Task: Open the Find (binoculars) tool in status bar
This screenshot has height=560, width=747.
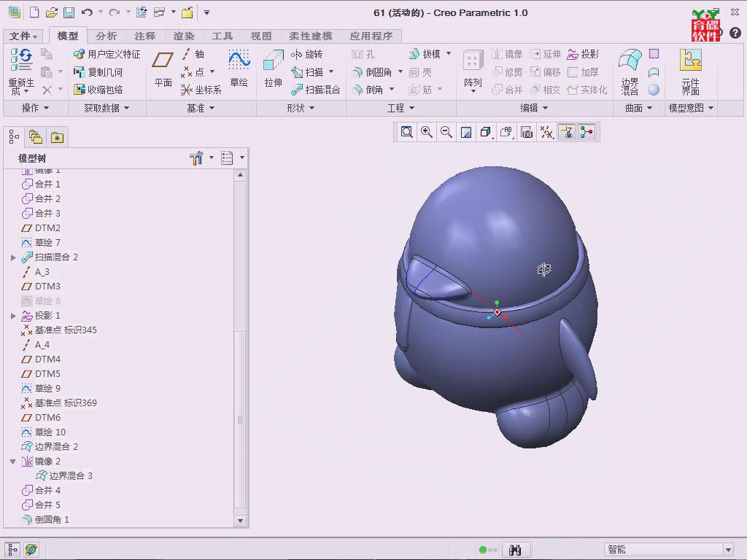Action: coord(514,550)
